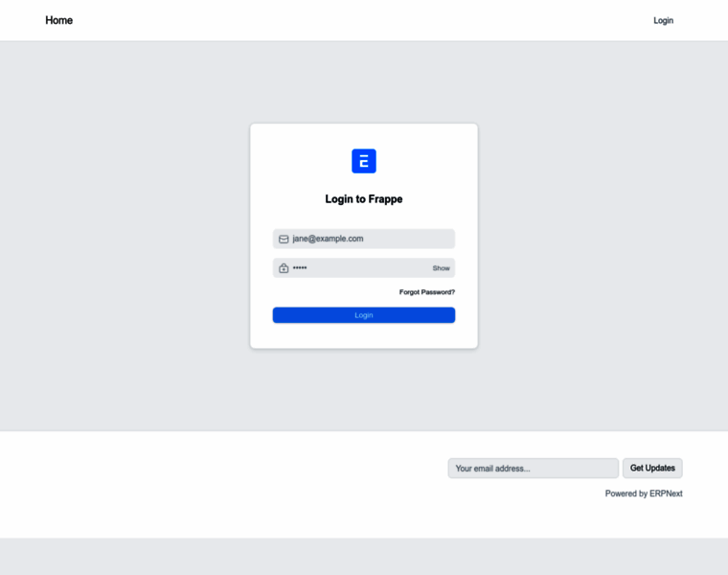Viewport: 728px width, 575px height.
Task: Focus the password input field
Action: [x=364, y=268]
